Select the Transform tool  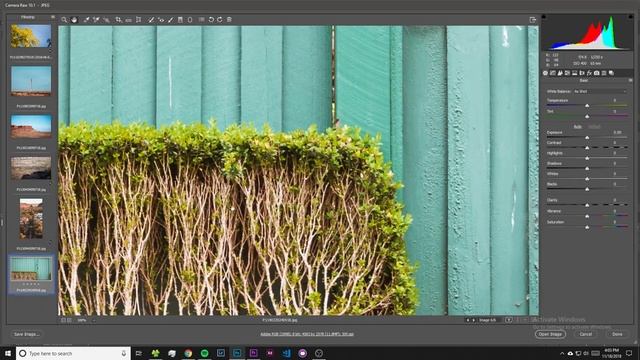click(x=139, y=20)
